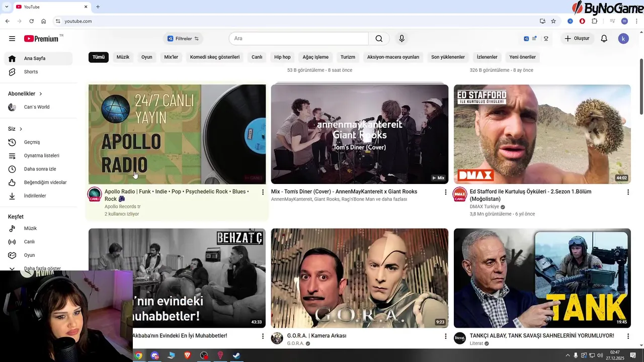Open Ed Stafford ile Kurtuluş Öyküleri title
The image size is (644, 362).
coord(530,195)
